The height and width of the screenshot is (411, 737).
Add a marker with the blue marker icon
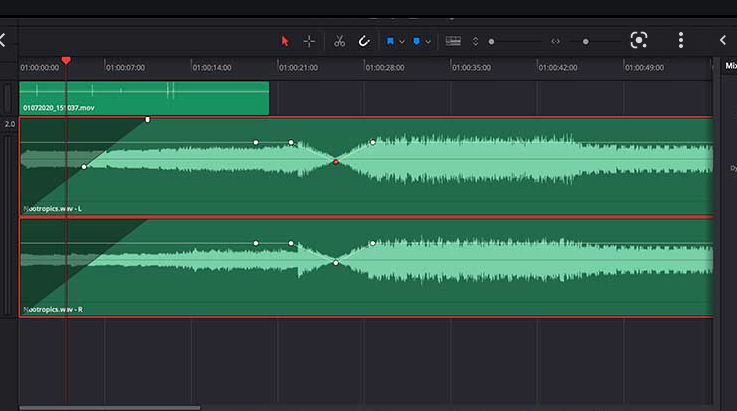416,41
